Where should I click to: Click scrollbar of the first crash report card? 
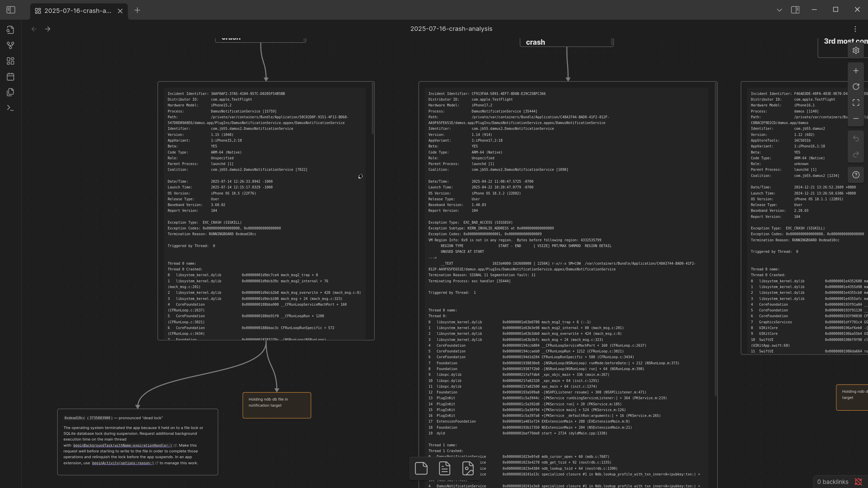(x=373, y=108)
